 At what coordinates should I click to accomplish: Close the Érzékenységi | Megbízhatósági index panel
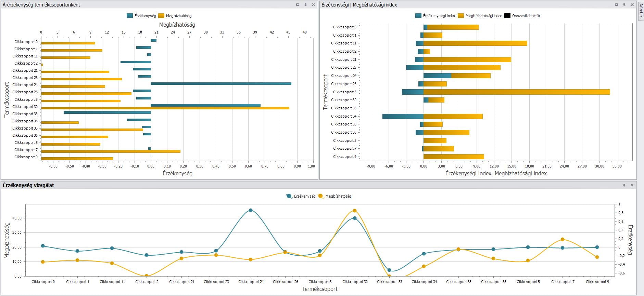coord(632,5)
